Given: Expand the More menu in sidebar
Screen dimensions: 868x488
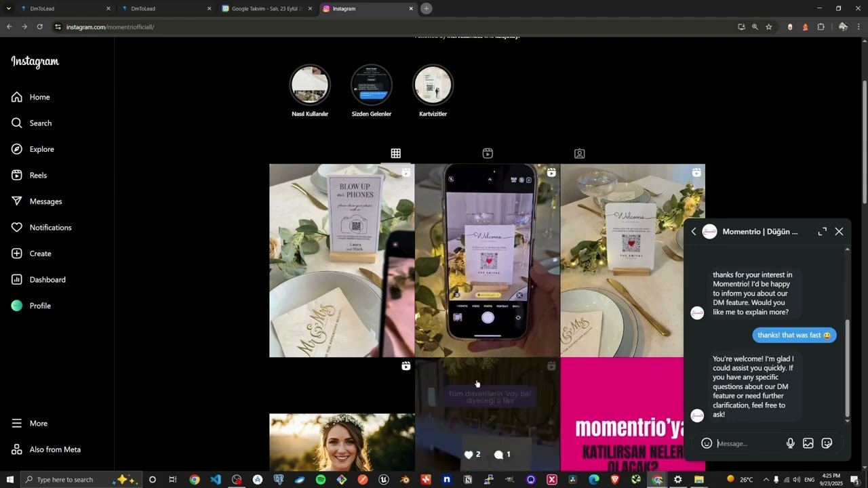Looking at the screenshot, I should pos(29,424).
